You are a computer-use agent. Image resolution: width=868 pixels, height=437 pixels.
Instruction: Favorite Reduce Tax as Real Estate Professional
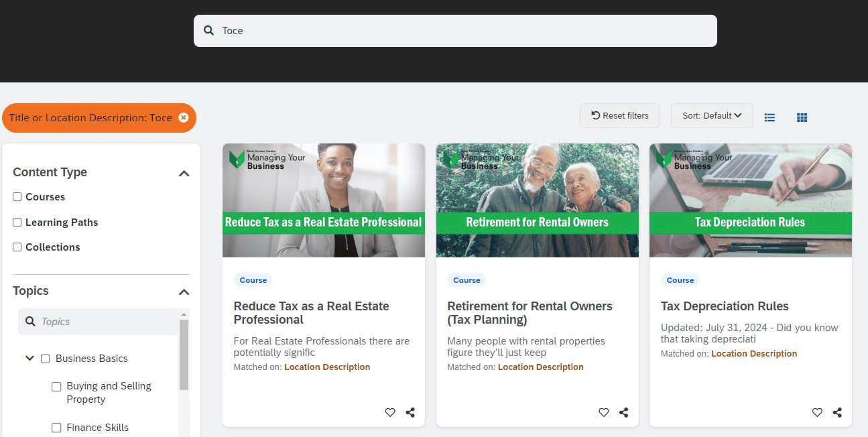click(x=390, y=412)
